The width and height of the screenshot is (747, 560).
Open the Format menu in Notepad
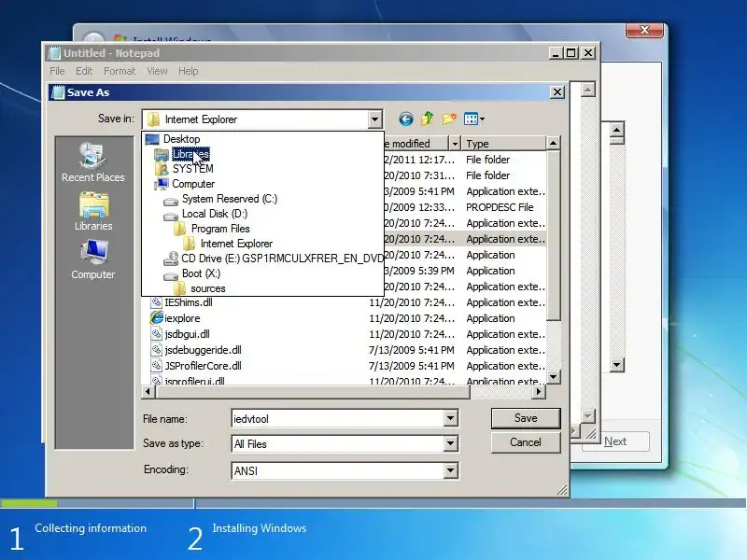pos(120,71)
